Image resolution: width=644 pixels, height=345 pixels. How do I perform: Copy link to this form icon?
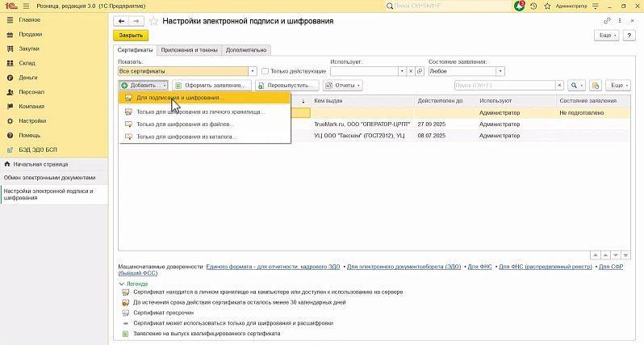point(607,21)
